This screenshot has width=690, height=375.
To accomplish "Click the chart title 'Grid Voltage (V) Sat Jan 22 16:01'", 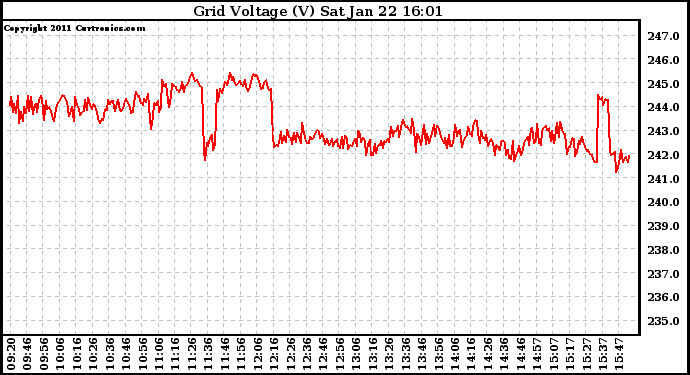I will pyautogui.click(x=318, y=11).
